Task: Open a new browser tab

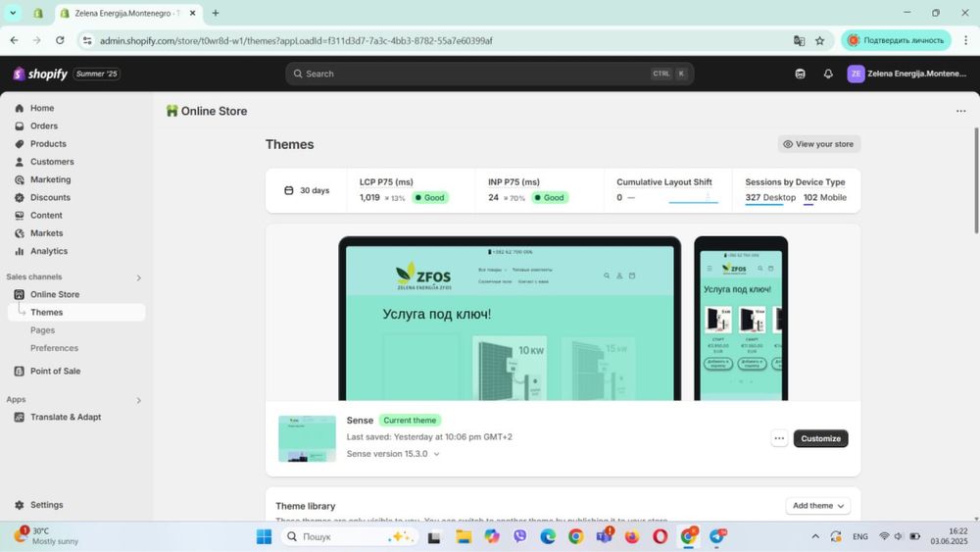Action: [x=216, y=13]
